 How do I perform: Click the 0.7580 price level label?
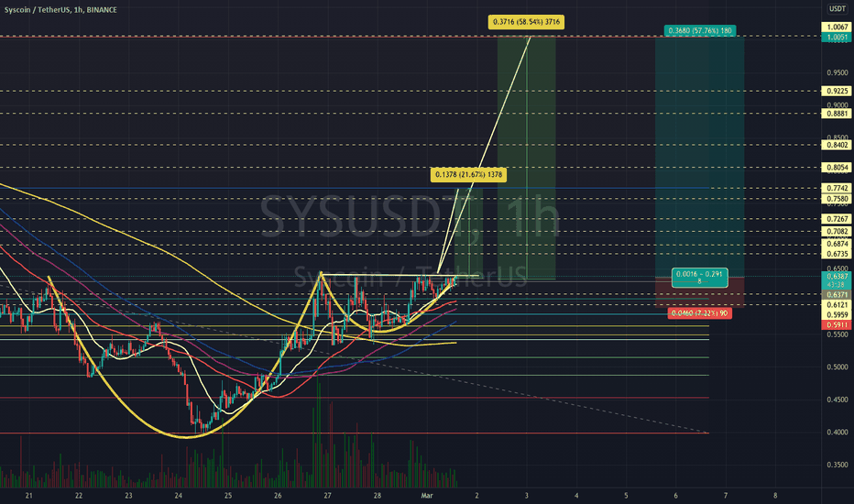pos(838,199)
